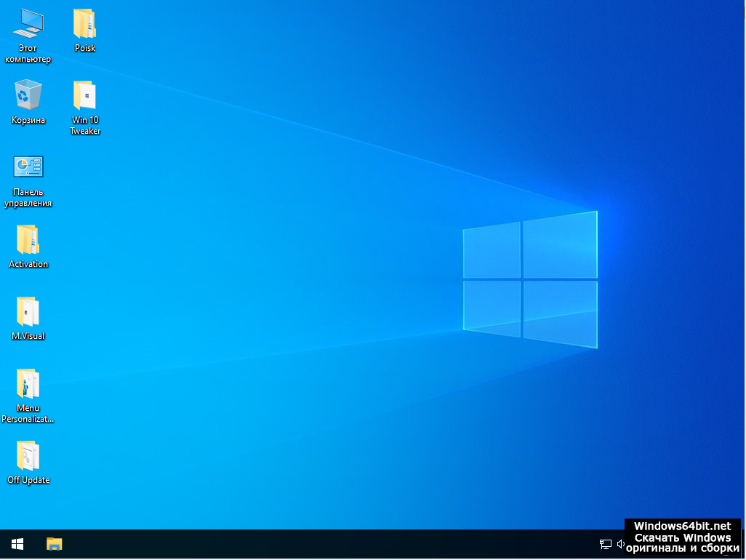The image size is (746, 560).
Task: Select the Корзина recycle bin icon
Action: pos(28,95)
